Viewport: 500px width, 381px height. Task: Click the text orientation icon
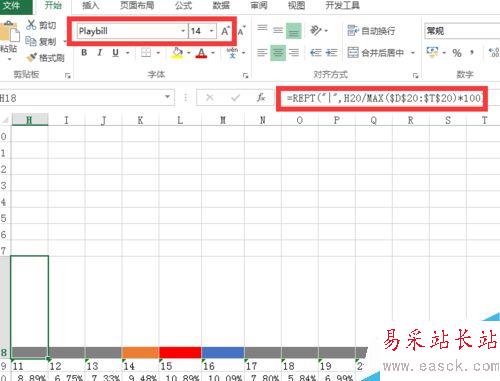[x=316, y=31]
